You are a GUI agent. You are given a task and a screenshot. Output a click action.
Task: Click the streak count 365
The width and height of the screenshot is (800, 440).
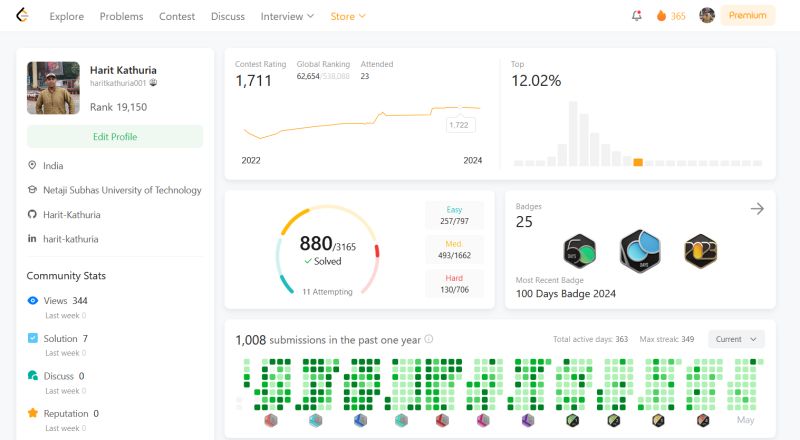(x=678, y=16)
